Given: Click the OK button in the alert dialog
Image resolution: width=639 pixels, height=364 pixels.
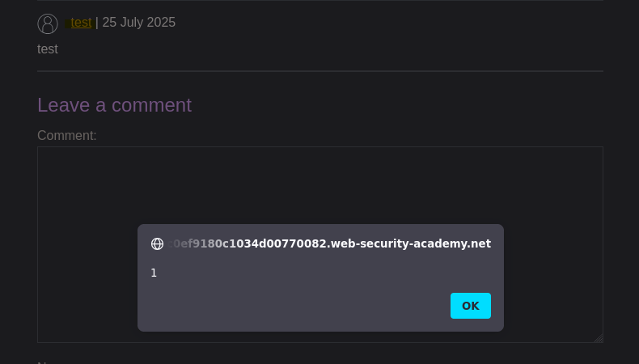Looking at the screenshot, I should click(x=470, y=306).
